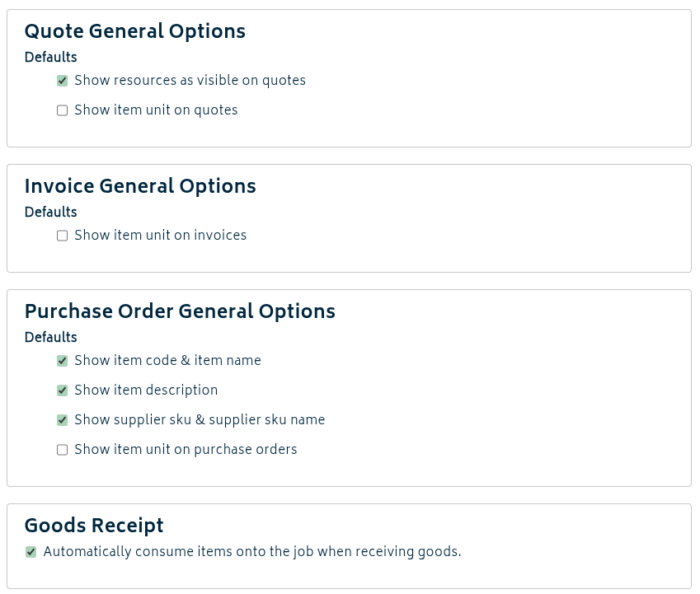Image resolution: width=700 pixels, height=594 pixels.
Task: Uncheck the Show resources as visible on quotes checkbox
Action: point(63,81)
